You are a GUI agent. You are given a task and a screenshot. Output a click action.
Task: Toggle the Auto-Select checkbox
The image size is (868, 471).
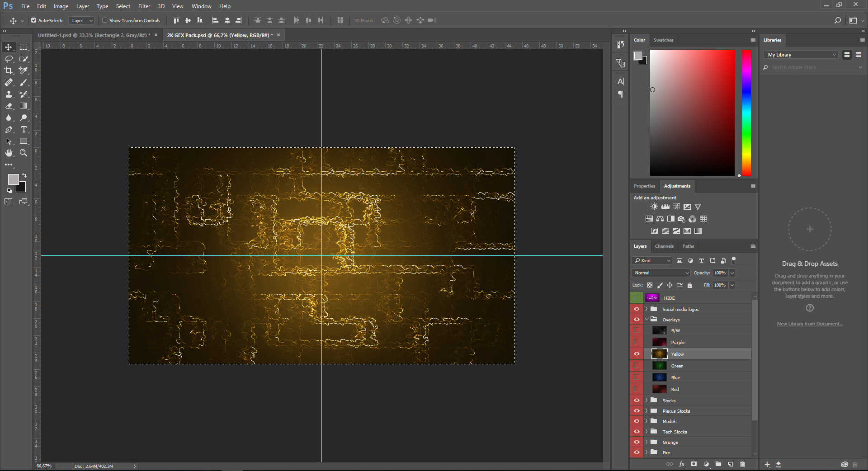point(34,20)
